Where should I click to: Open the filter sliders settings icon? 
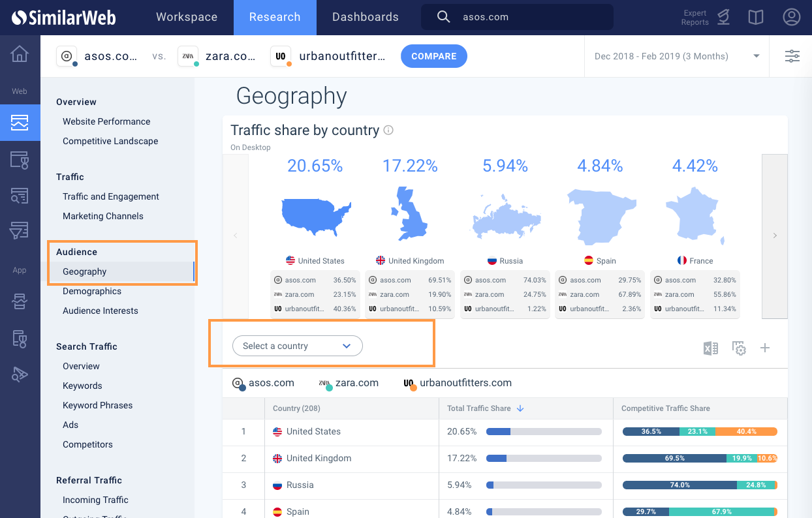coord(792,56)
